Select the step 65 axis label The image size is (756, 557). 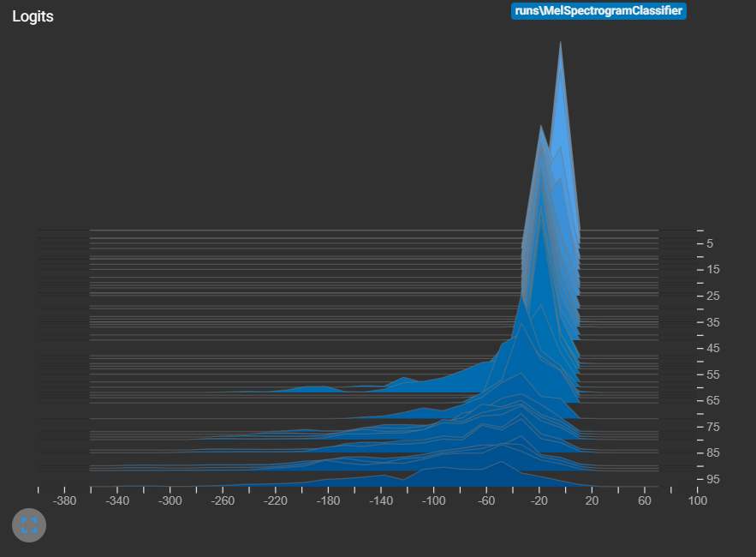tap(711, 401)
